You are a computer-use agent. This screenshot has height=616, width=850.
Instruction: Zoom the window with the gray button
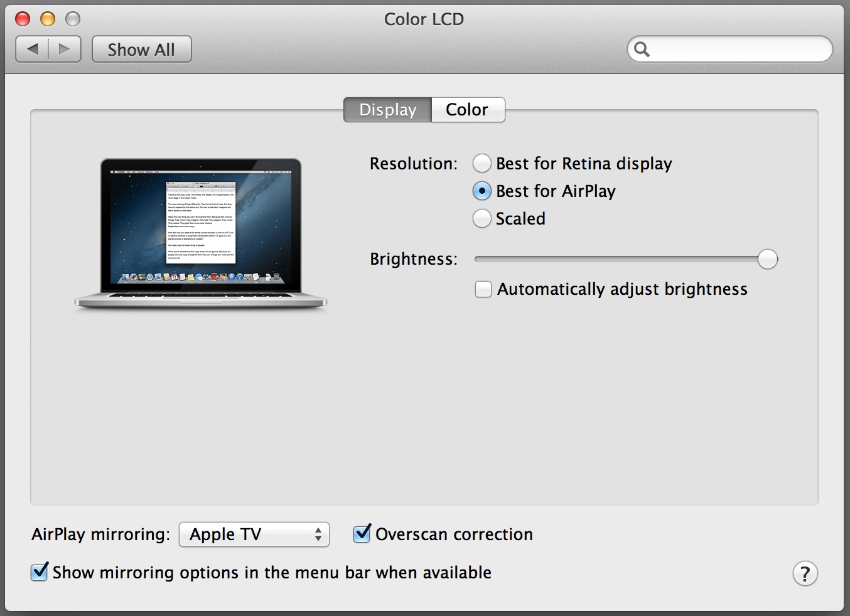[73, 19]
